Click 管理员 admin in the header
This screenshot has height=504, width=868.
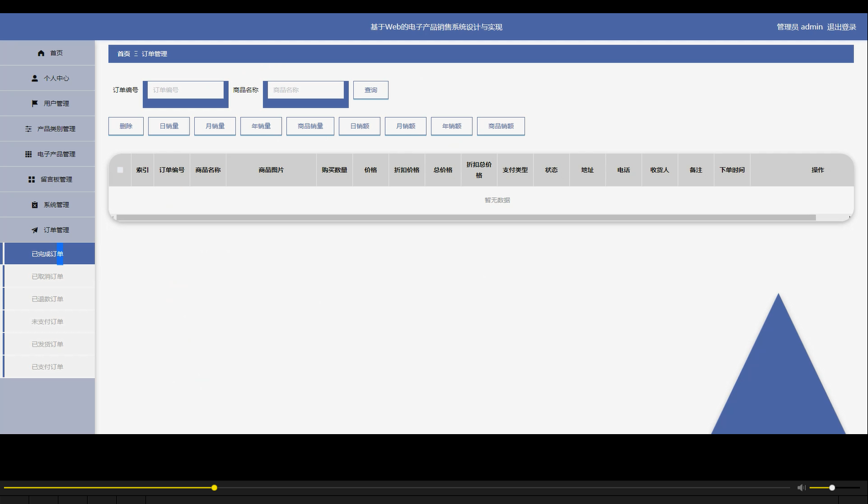pyautogui.click(x=799, y=27)
